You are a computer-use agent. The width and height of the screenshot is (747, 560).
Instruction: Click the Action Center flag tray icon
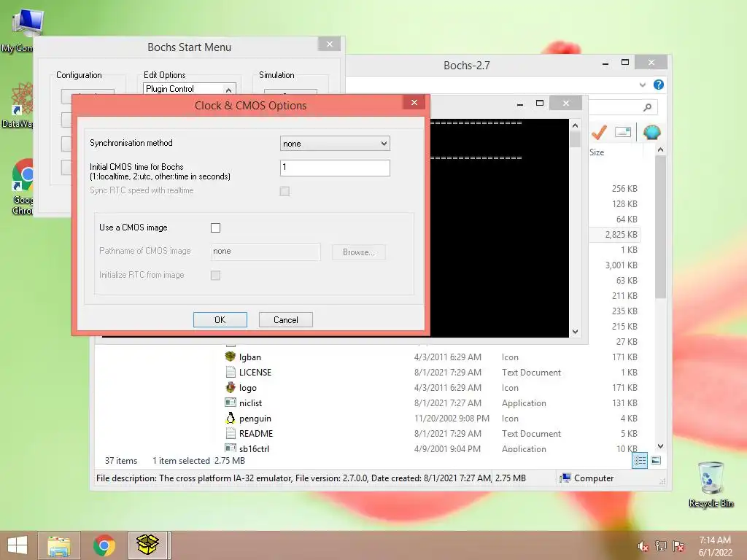coord(678,546)
